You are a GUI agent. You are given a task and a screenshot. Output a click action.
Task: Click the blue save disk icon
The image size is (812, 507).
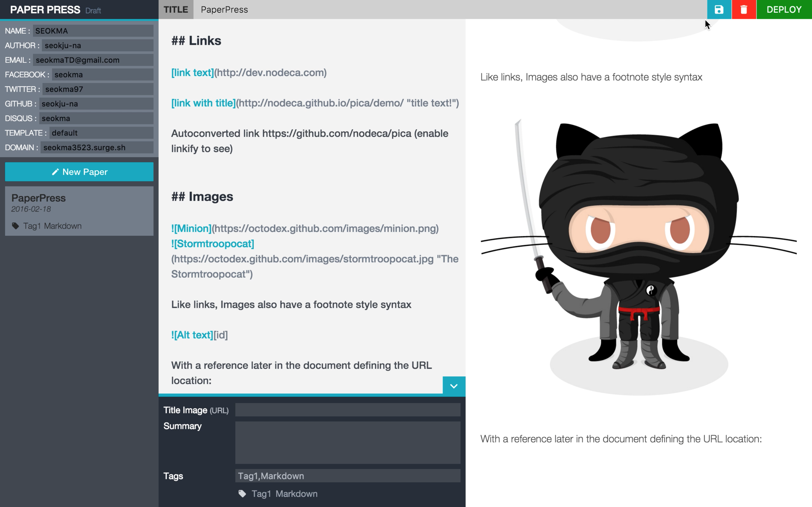(719, 9)
